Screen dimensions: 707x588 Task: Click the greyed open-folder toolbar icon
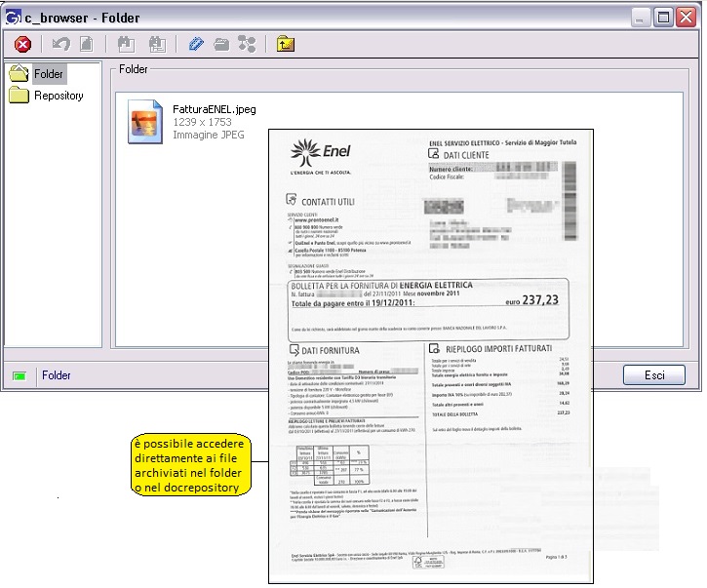coord(221,44)
